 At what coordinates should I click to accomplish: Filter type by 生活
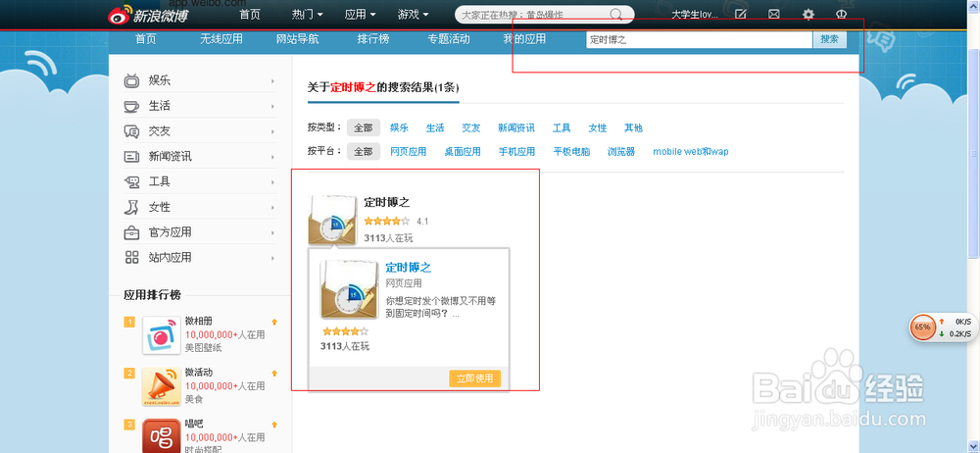[x=435, y=127]
